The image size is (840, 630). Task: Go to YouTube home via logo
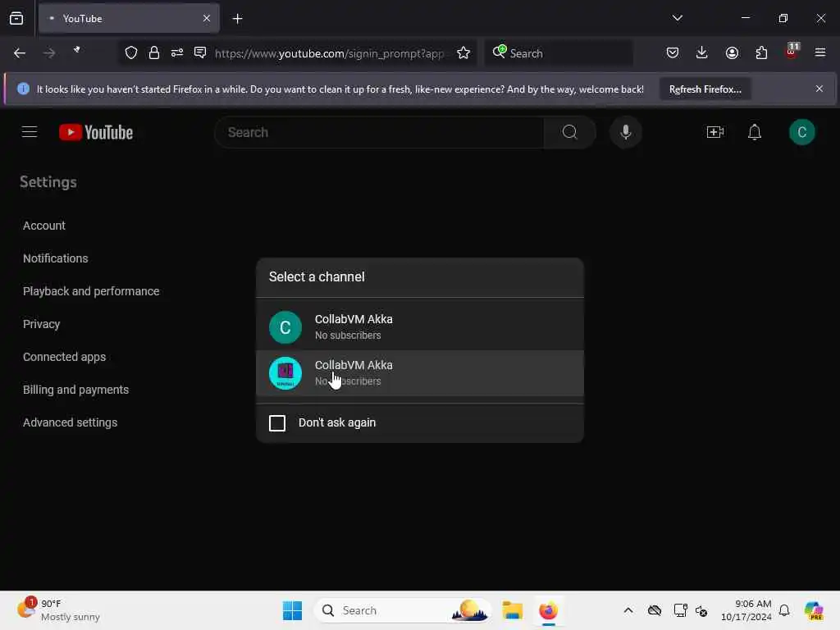(x=96, y=132)
